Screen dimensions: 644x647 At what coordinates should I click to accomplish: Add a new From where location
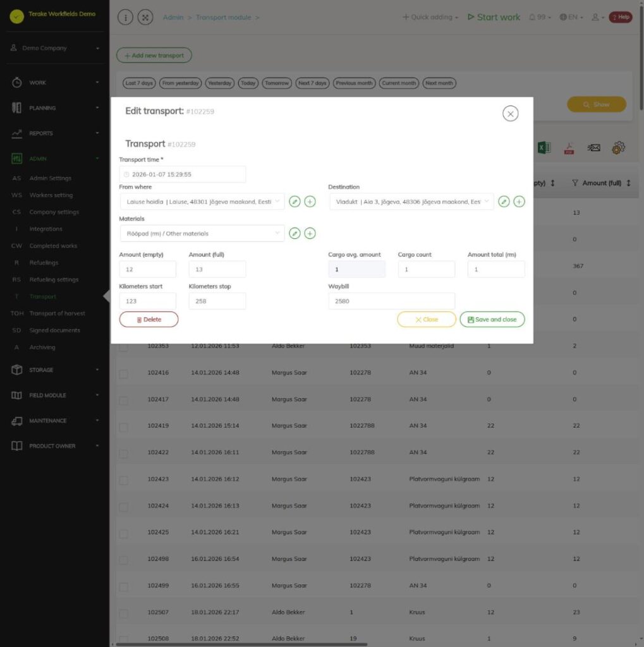click(x=310, y=202)
